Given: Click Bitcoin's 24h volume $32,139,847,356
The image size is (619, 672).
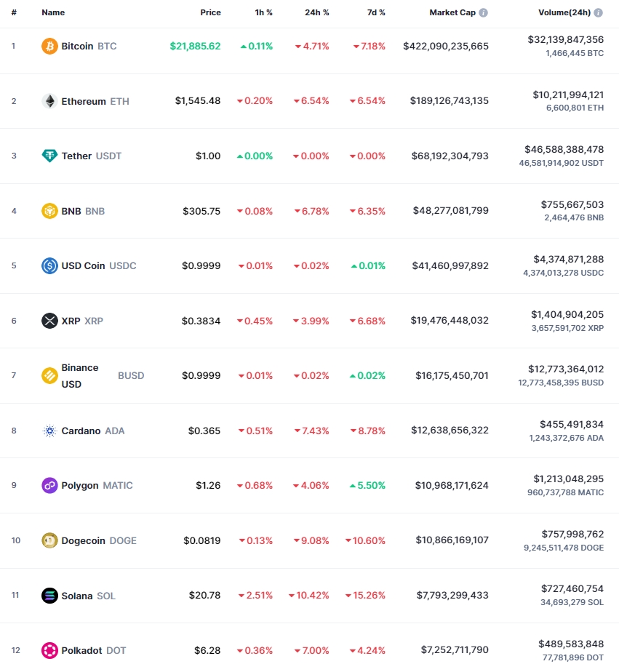Looking at the screenshot, I should [565, 39].
